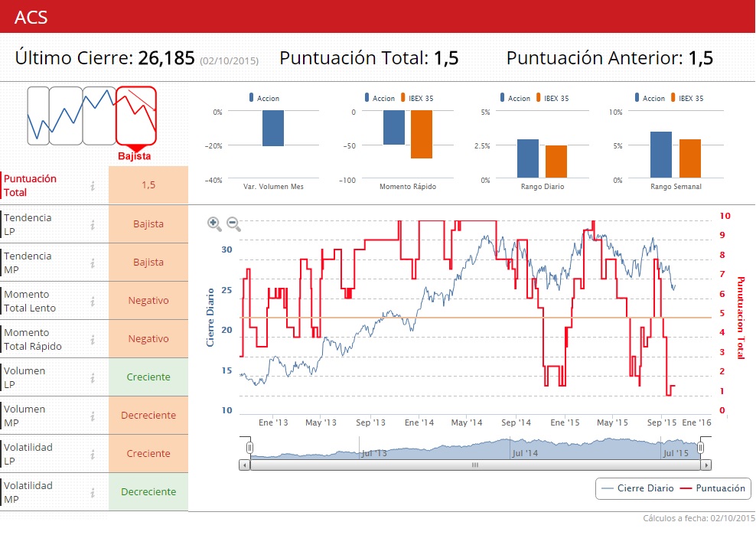The image size is (756, 535).
Task: Click Momento Total Rápido Negativo cell
Action: (x=148, y=338)
